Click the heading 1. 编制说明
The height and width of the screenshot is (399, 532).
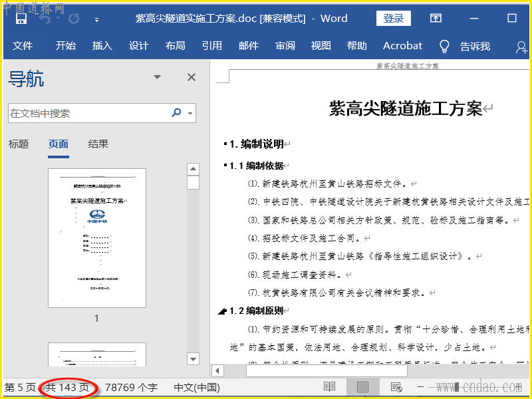[x=257, y=144]
